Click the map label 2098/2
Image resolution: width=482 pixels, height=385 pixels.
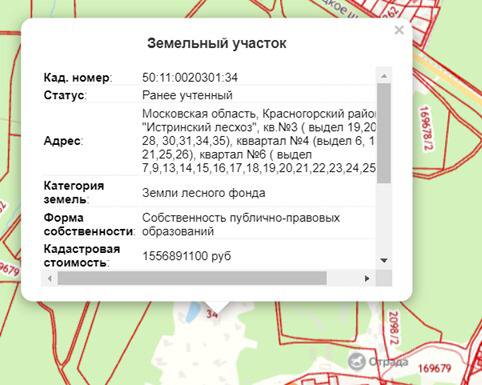[394, 328]
